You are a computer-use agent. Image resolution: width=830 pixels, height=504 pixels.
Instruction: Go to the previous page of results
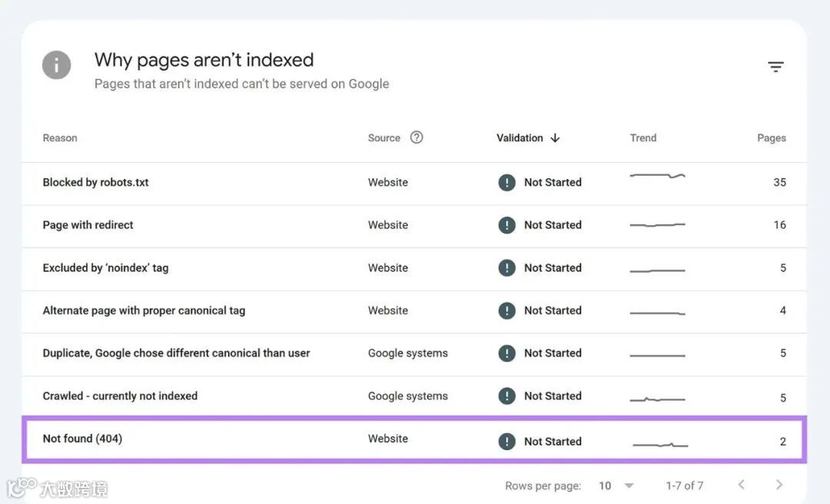click(742, 485)
